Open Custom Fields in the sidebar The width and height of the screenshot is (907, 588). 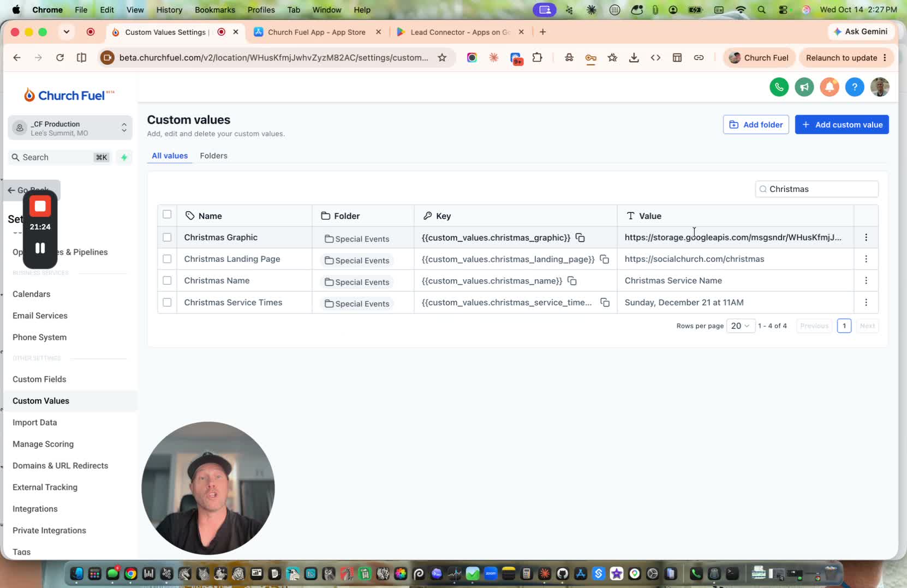[39, 379]
